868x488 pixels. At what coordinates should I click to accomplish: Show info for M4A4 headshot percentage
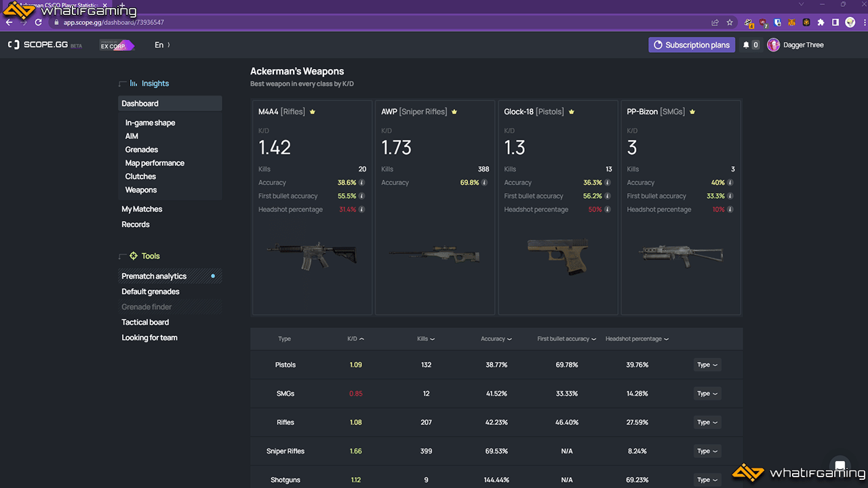(361, 209)
